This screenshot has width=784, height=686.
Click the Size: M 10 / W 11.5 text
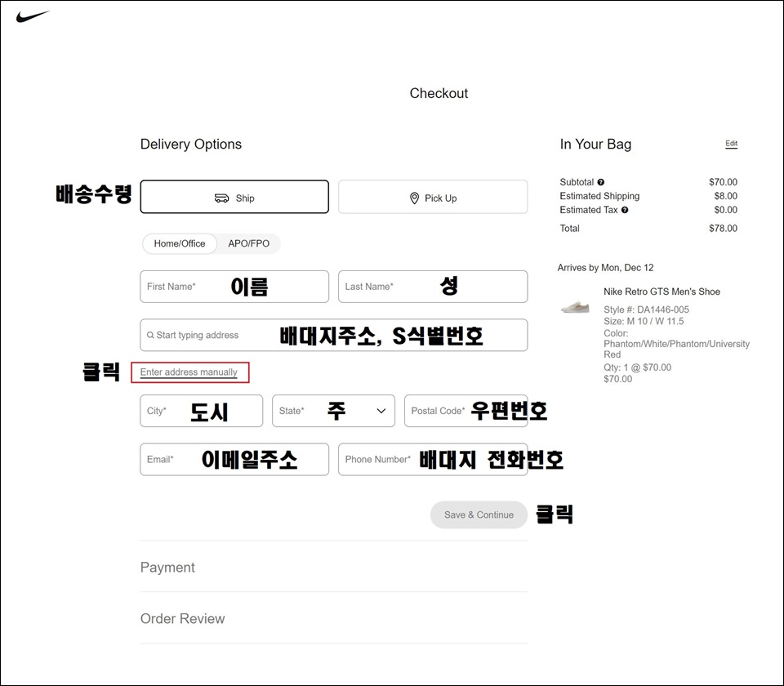click(644, 321)
